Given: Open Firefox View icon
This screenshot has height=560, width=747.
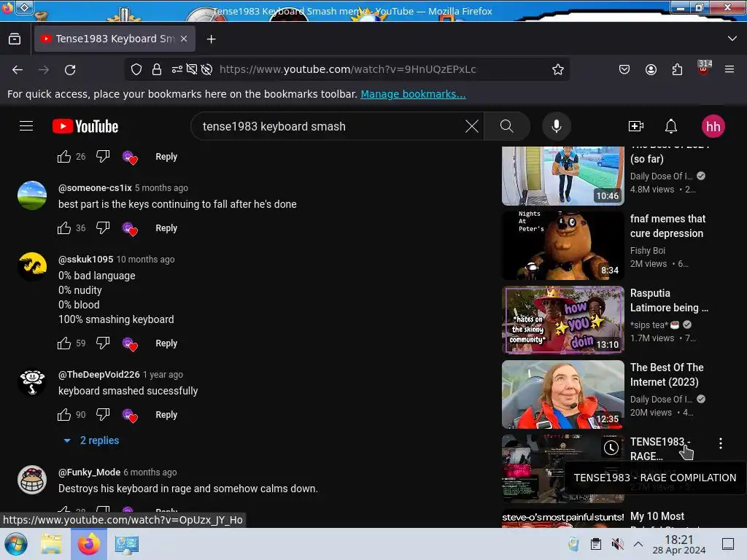Looking at the screenshot, I should (15, 39).
